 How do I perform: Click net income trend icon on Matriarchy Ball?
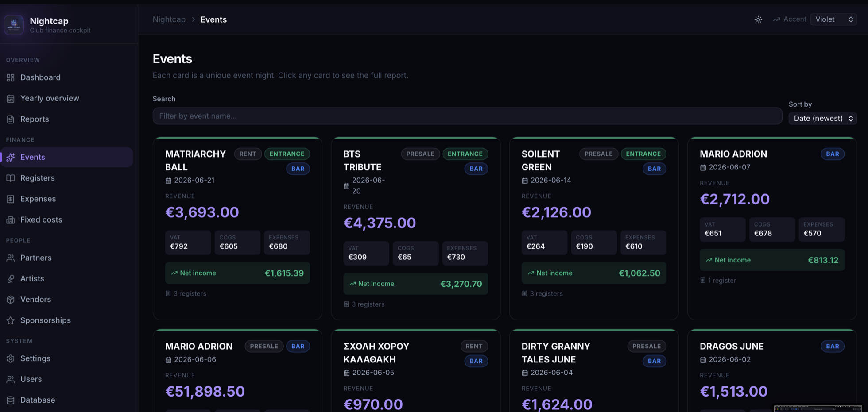click(x=174, y=273)
